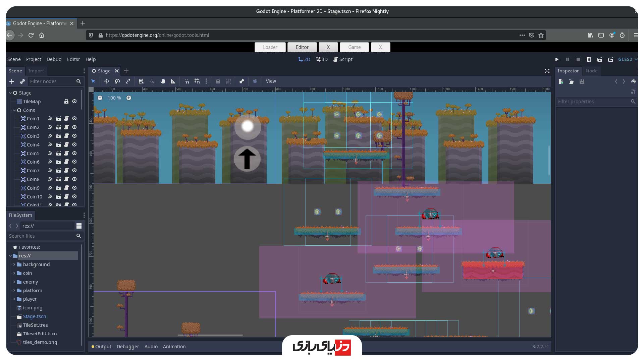
Task: Click the View button in the canvas toolbar
Action: (271, 81)
